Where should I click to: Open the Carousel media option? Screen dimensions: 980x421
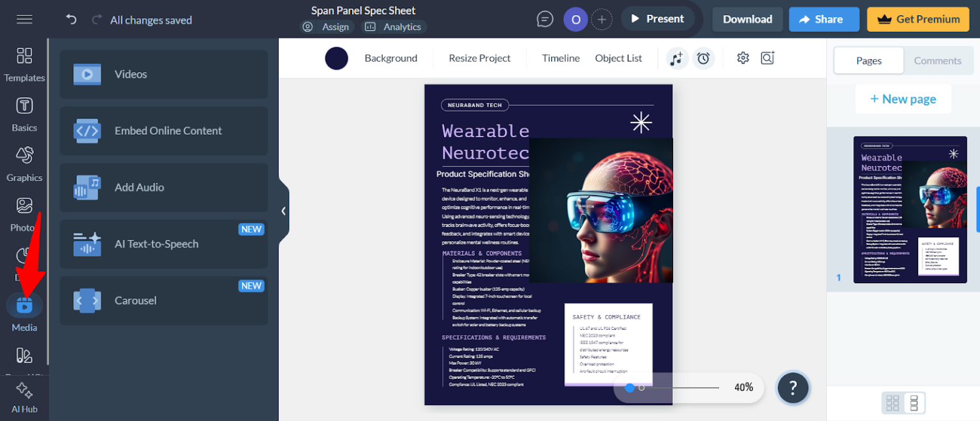pos(163,300)
